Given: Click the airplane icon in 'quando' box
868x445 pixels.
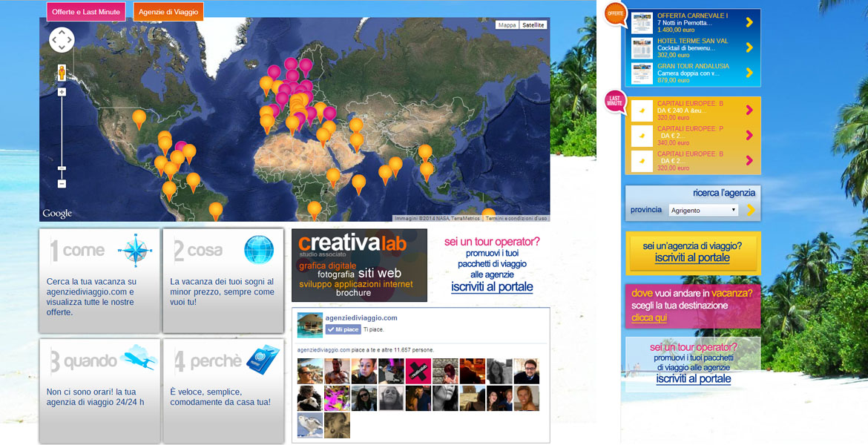Looking at the screenshot, I should pos(139,358).
